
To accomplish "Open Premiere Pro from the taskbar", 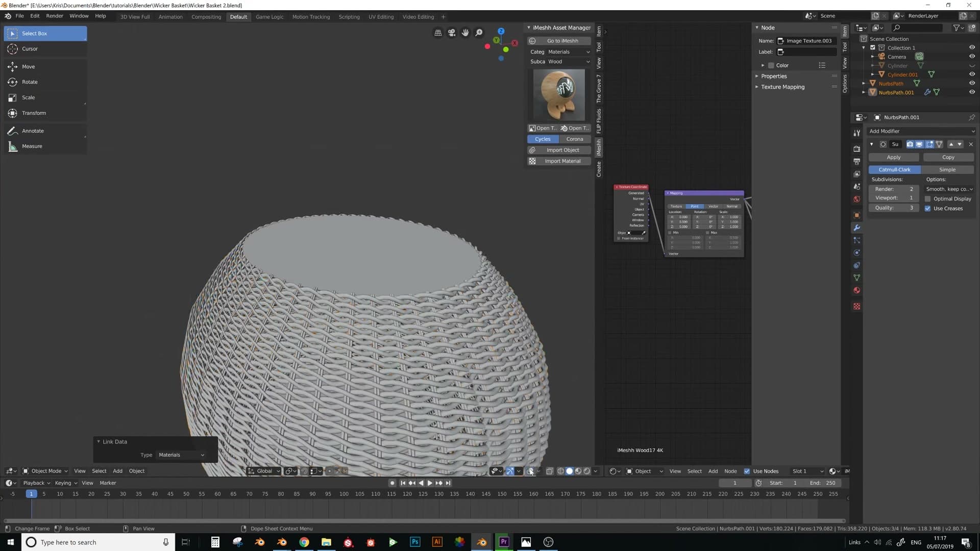I will (504, 542).
